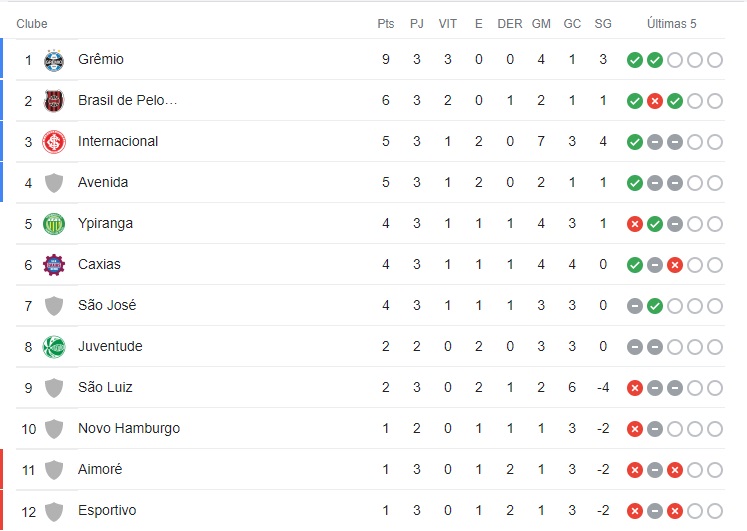Click Avenida's gray placeholder shield icon
This screenshot has width=747, height=531.
pyautogui.click(x=54, y=183)
